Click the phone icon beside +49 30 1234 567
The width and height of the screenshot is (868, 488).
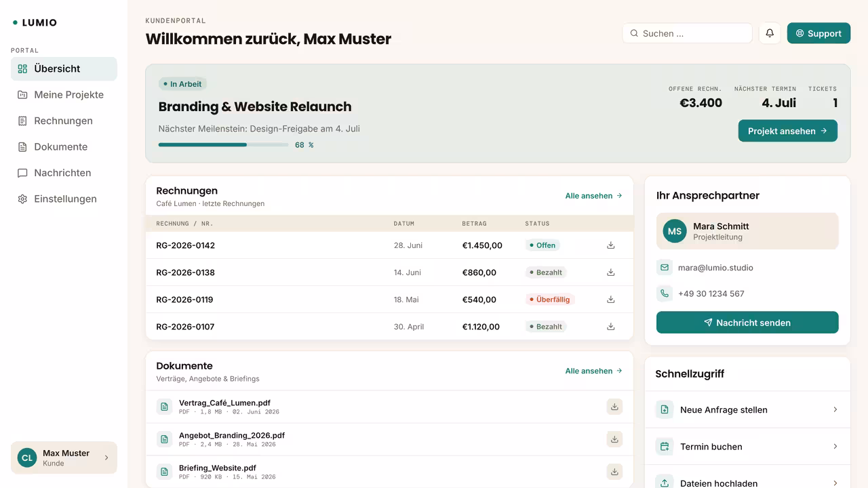tap(664, 293)
